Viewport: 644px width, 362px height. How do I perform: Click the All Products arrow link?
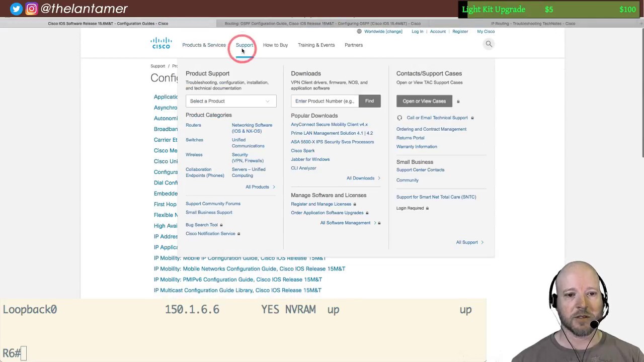(260, 187)
